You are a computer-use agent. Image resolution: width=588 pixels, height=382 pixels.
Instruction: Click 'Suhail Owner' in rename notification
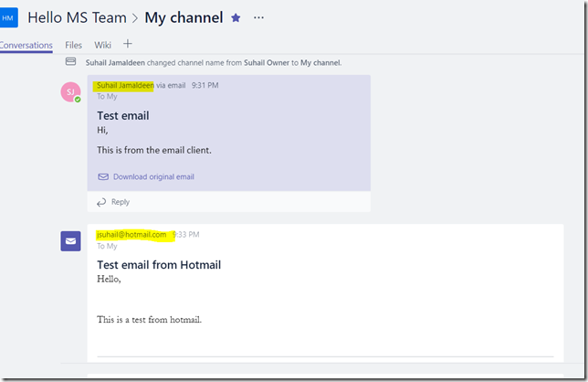coord(267,63)
